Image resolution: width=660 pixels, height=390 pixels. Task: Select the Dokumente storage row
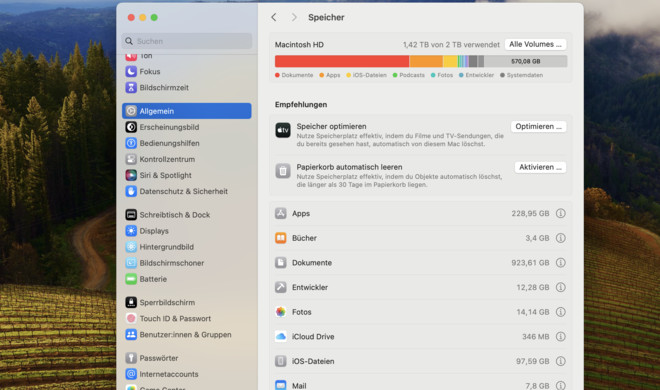[420, 263]
